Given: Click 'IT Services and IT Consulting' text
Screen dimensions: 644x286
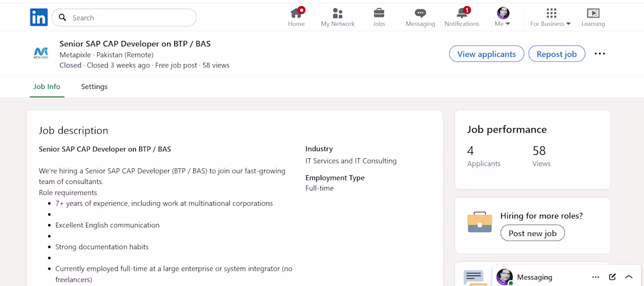Looking at the screenshot, I should click(x=351, y=161).
